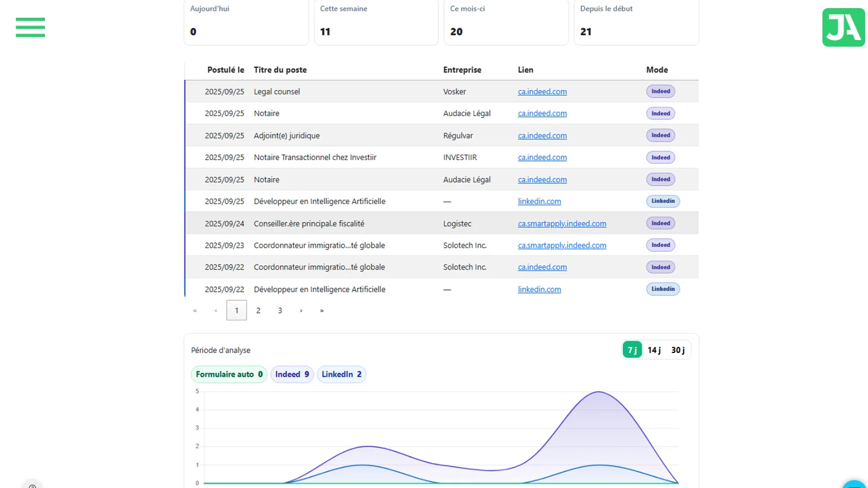Toggle the Indeed 9 chart series
The height and width of the screenshot is (488, 868).
pos(292,374)
